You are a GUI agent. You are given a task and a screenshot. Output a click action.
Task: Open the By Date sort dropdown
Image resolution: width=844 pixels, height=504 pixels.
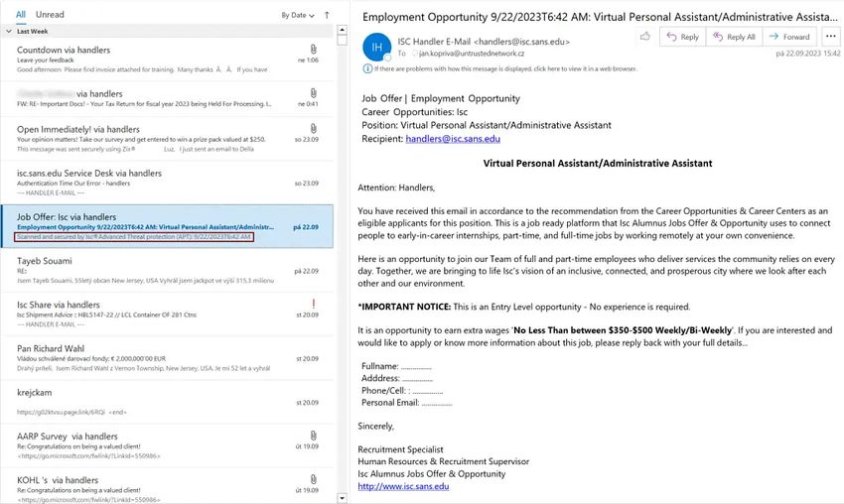pos(298,15)
